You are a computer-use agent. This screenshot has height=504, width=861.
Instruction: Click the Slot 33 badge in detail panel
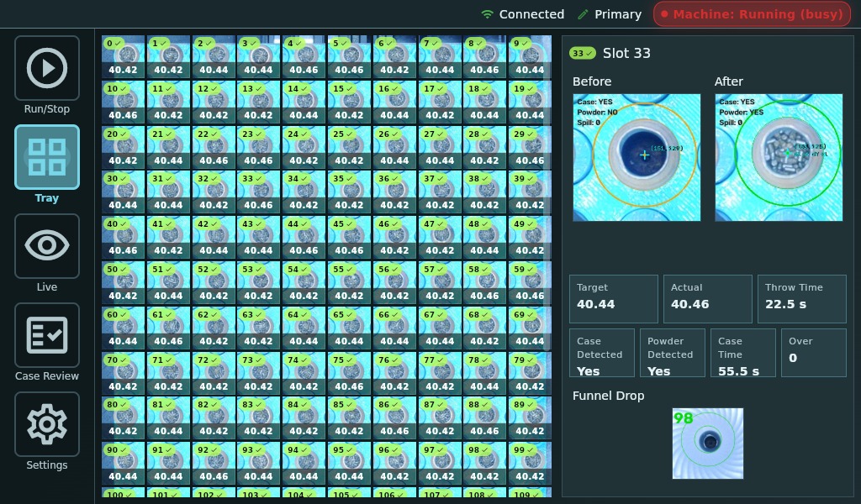[582, 53]
